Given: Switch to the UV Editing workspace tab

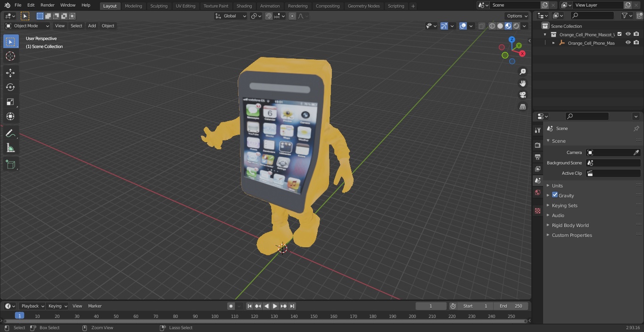Looking at the screenshot, I should click(185, 6).
